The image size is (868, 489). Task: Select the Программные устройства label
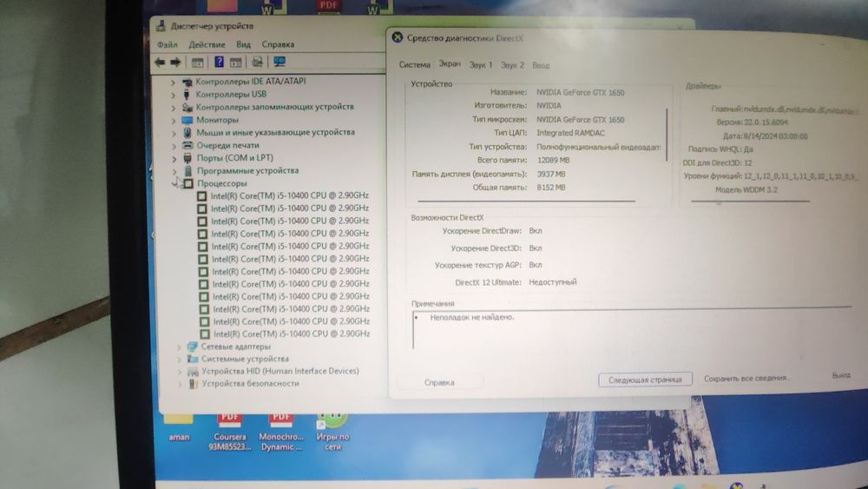[247, 170]
